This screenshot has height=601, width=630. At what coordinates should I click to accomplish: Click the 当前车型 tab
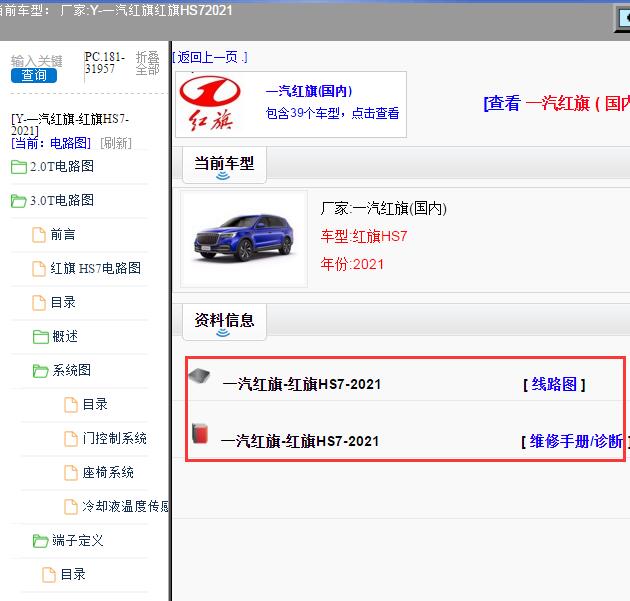click(x=224, y=165)
